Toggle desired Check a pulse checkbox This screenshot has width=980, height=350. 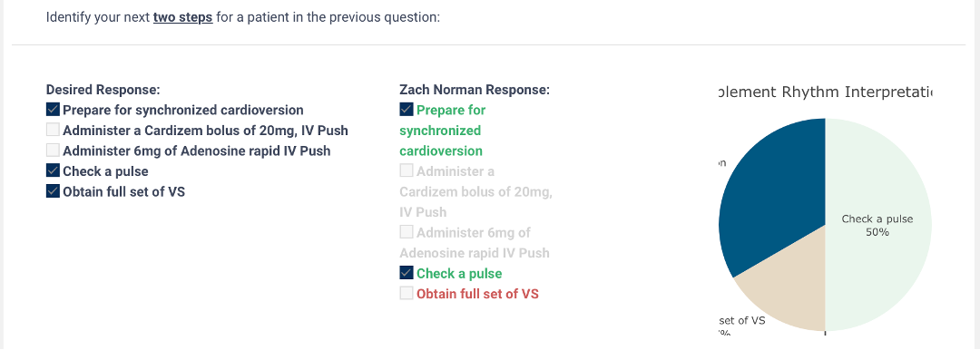click(54, 170)
